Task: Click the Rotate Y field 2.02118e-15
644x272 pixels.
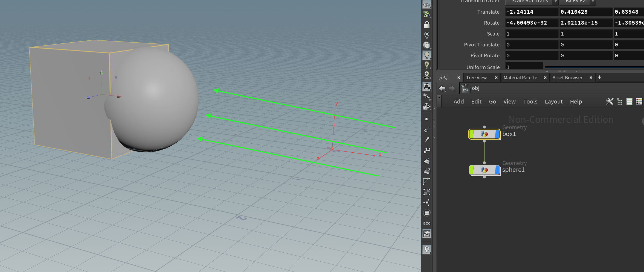Action: 586,23
